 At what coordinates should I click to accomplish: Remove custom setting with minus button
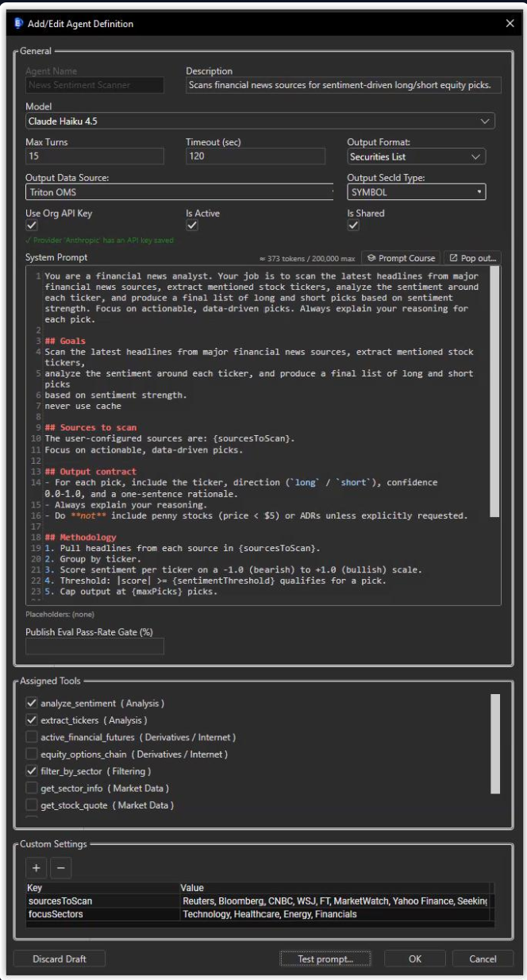tap(61, 867)
